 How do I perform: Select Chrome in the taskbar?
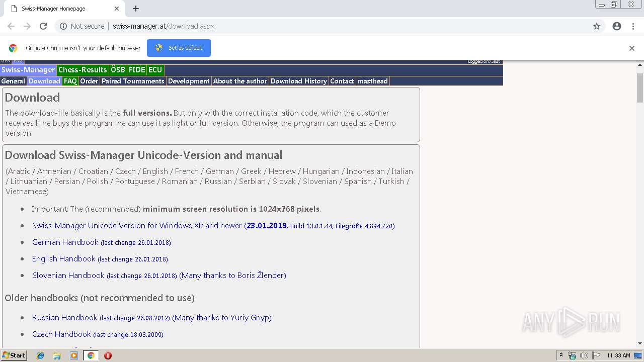[x=91, y=355]
